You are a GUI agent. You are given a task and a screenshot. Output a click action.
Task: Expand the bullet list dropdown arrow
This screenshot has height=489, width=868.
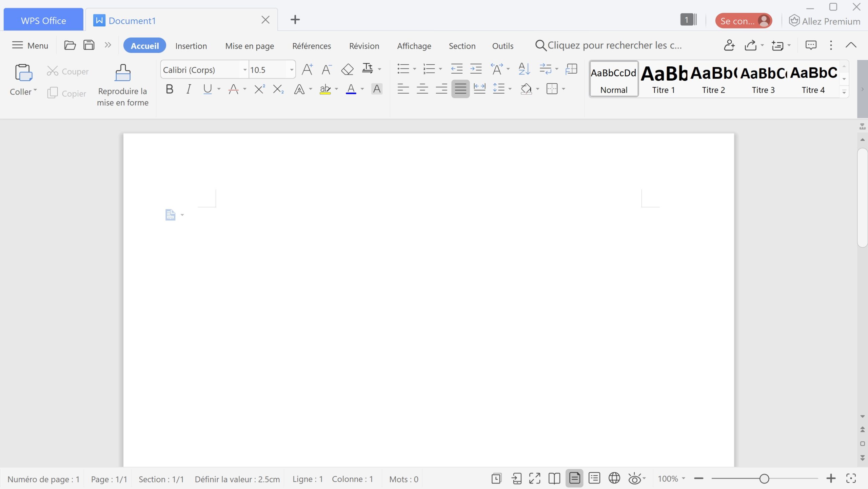coord(414,69)
